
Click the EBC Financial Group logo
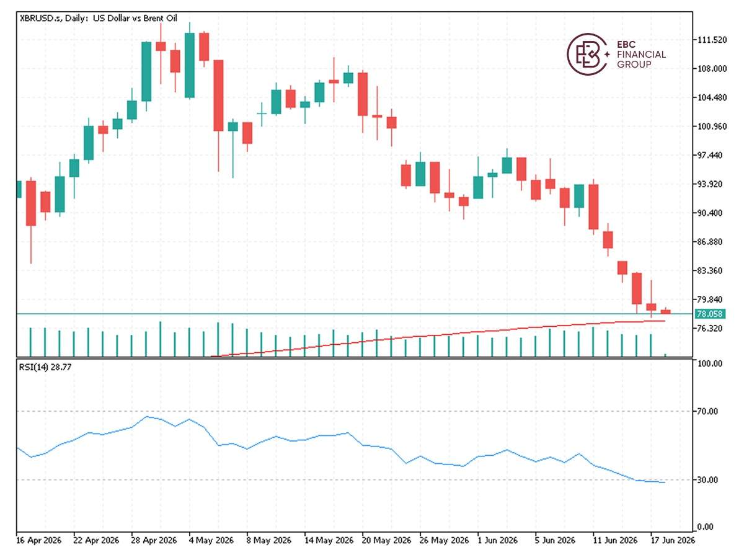tap(616, 54)
